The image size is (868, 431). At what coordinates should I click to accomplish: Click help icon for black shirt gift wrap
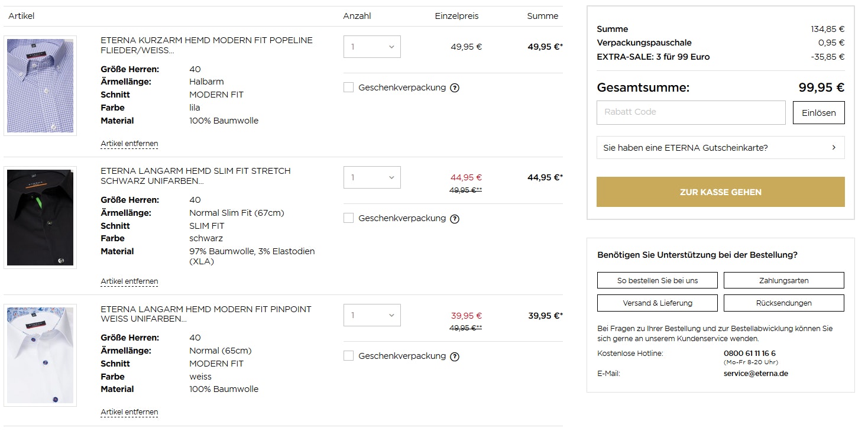(455, 219)
